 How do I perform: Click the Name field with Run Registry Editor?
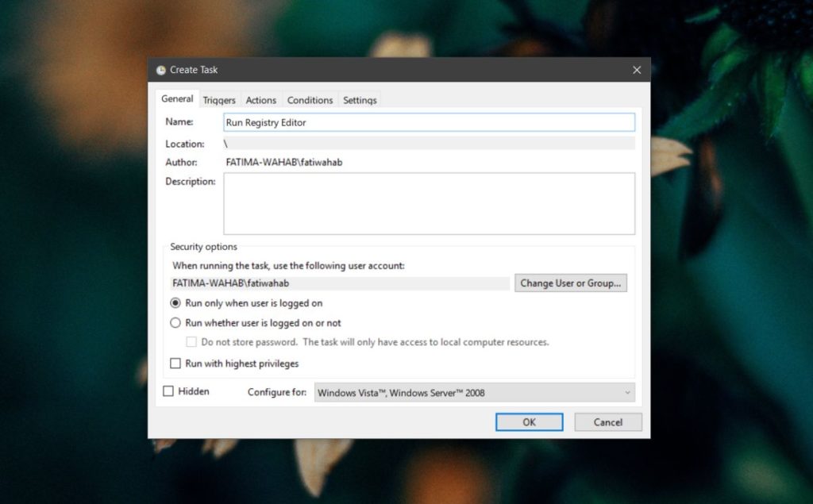429,121
